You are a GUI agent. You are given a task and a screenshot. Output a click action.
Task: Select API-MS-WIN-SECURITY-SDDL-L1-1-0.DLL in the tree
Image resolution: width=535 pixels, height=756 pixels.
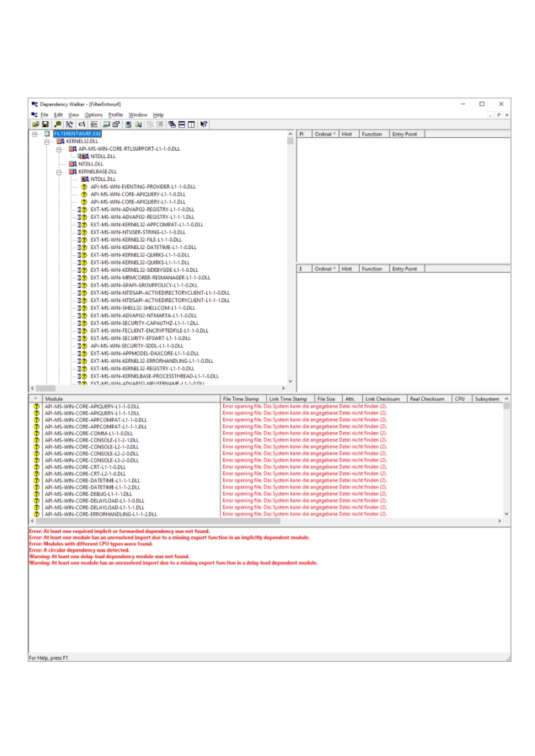coord(137,346)
